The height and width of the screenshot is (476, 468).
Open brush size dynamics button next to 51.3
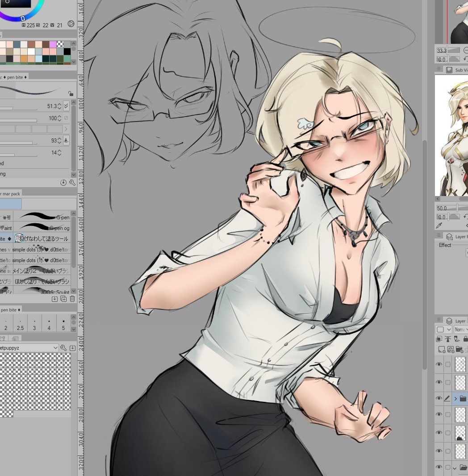point(66,106)
